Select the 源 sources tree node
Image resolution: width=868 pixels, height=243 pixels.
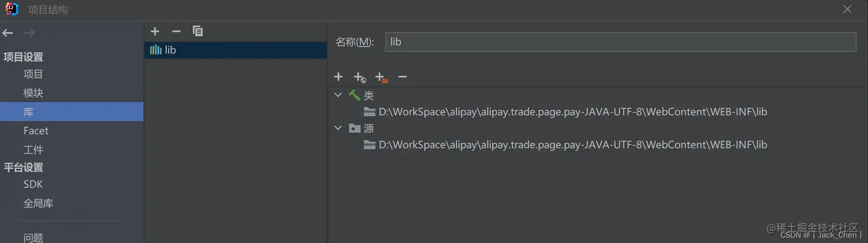pyautogui.click(x=369, y=129)
